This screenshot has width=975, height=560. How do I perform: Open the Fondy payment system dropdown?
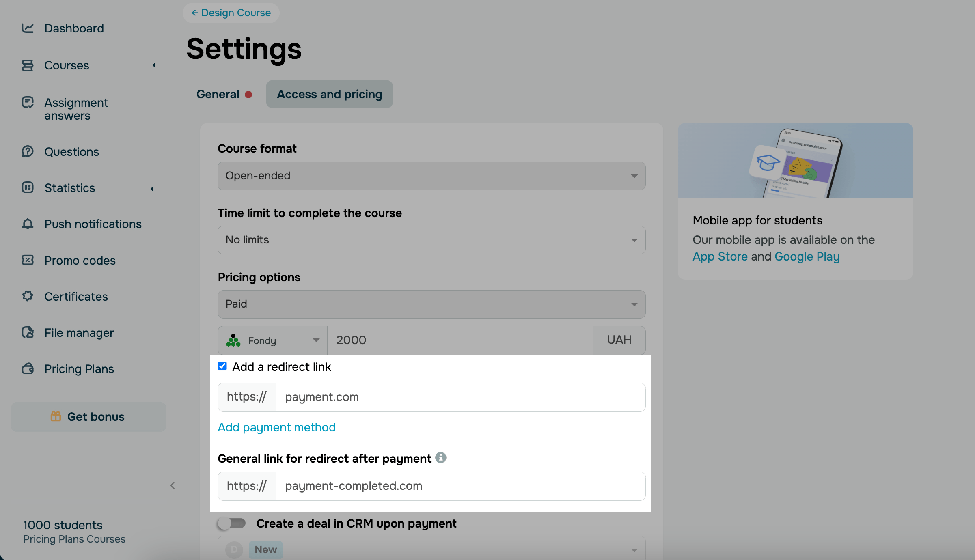pos(272,340)
